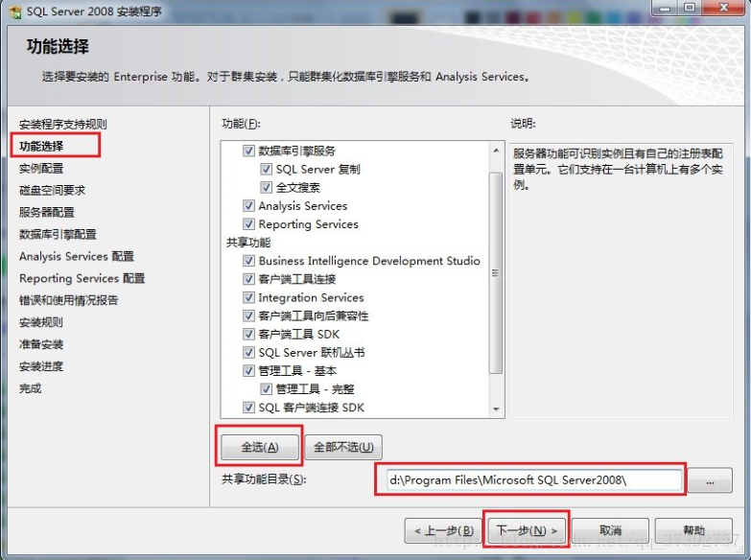Screen dimensions: 751x560
Task: Go to the next step with 下一步(N)
Action: (527, 530)
